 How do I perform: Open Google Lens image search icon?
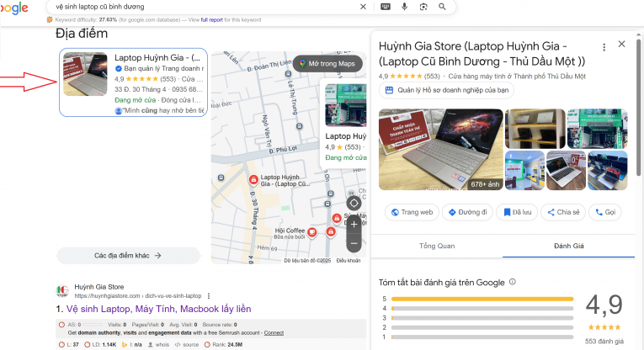tap(423, 7)
